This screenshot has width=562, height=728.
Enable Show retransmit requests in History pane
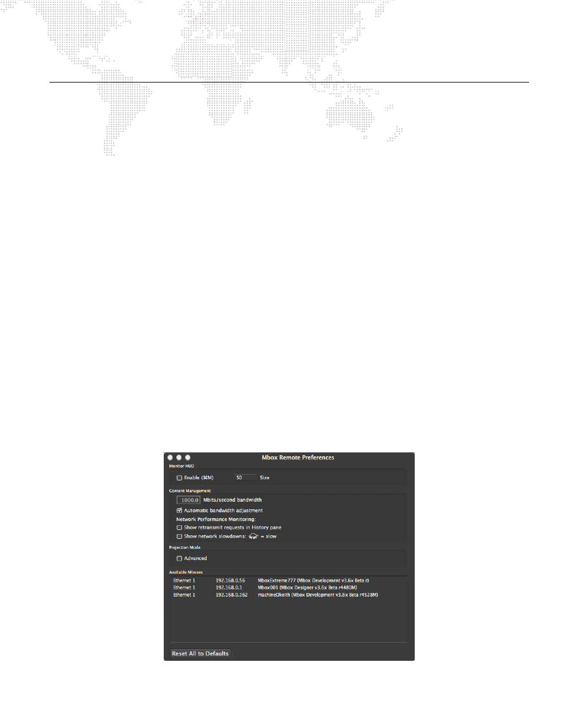(179, 528)
